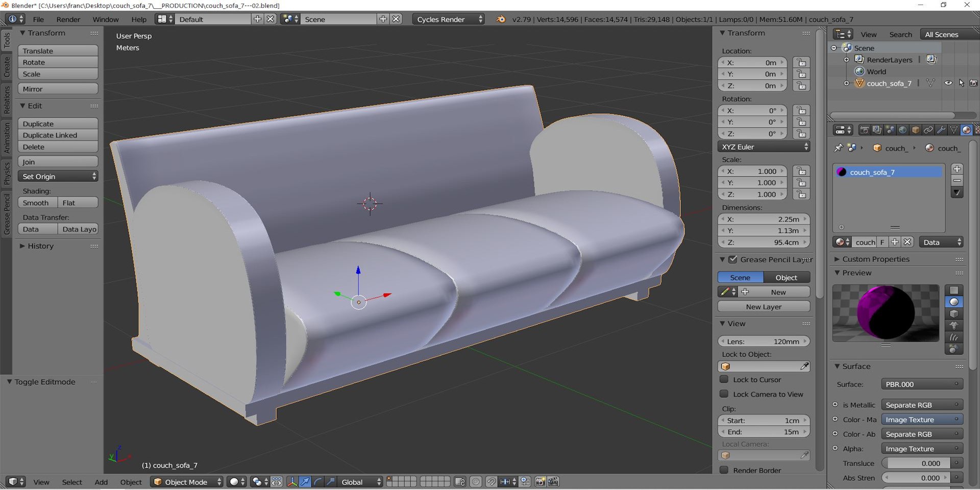This screenshot has width=980, height=490.
Task: Uncheck the Grease Pencil Layers checkbox
Action: coord(732,259)
